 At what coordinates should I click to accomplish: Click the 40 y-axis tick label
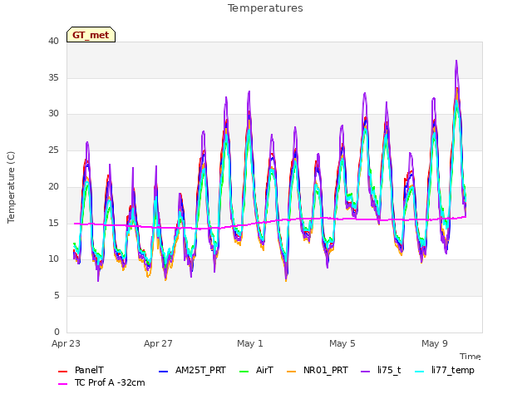[x=53, y=41]
